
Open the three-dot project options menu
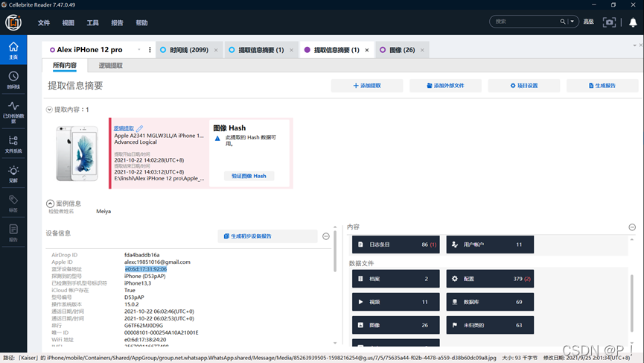pyautogui.click(x=150, y=50)
